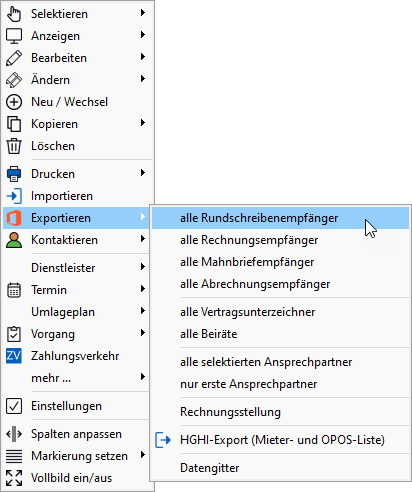Select Spalten anpassen menu entry
The height and width of the screenshot is (492, 412).
tap(76, 434)
